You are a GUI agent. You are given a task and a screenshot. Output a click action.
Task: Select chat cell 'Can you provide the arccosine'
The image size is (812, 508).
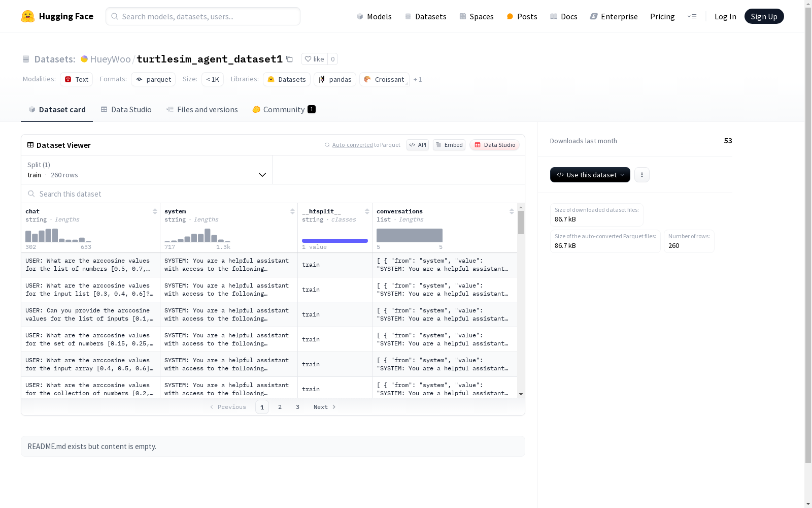[x=90, y=314]
